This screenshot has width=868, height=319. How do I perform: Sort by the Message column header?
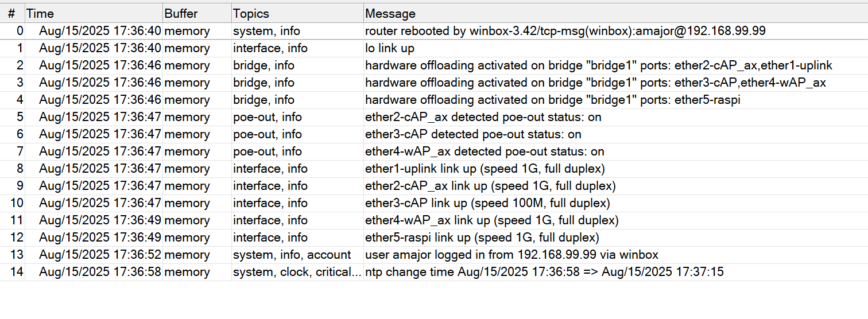pos(614,13)
